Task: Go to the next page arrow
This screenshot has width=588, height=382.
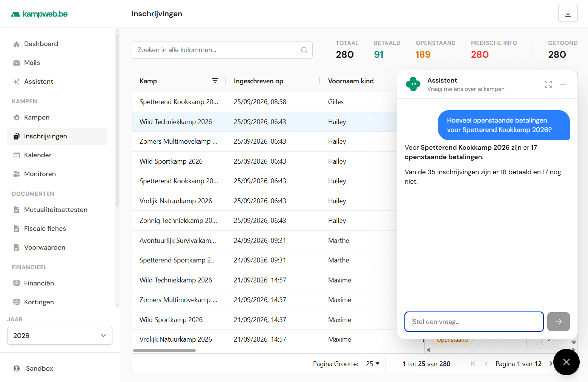Action: [551, 364]
